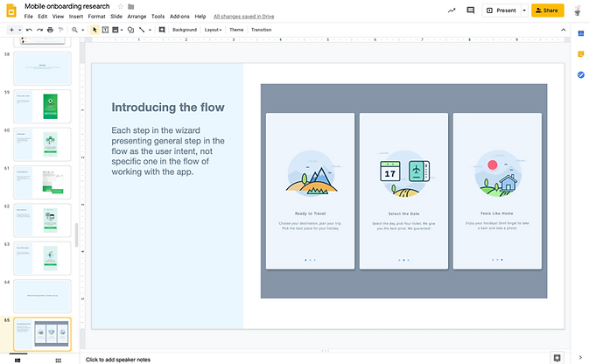Select the Paint format tool

coord(61,30)
